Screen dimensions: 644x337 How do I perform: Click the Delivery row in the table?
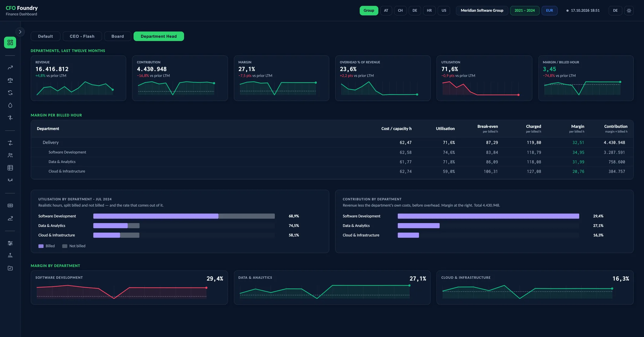(x=332, y=142)
